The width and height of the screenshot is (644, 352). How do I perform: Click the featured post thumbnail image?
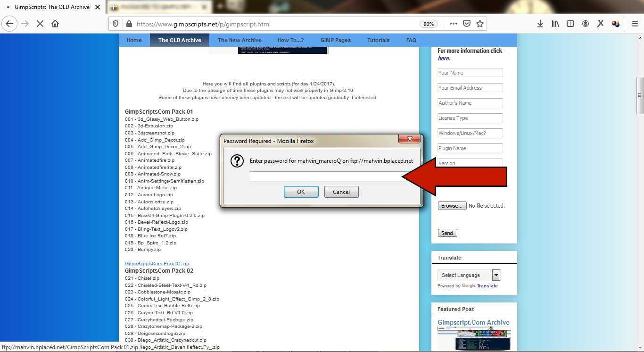tap(474, 338)
